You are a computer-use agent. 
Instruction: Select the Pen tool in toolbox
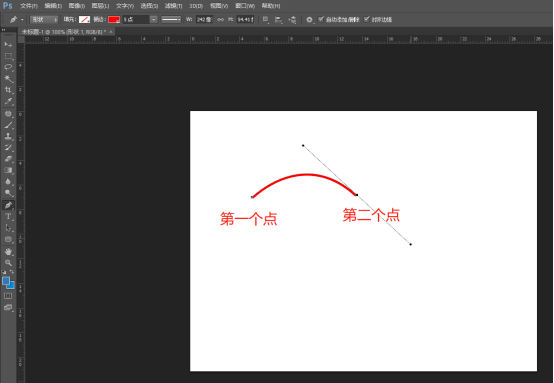tap(8, 205)
